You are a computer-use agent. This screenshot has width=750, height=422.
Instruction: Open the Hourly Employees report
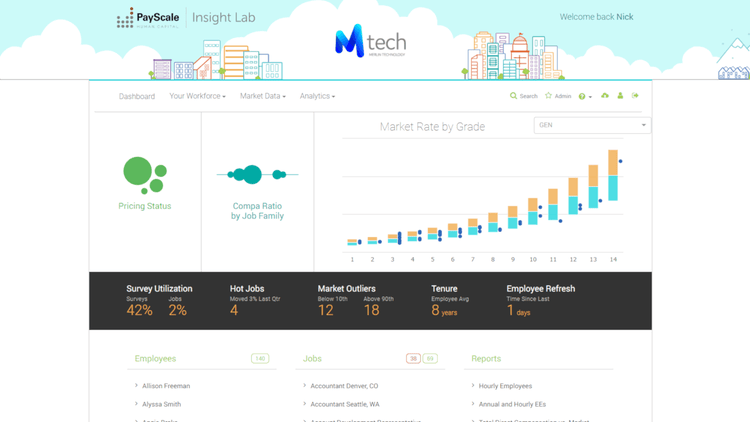tap(506, 386)
